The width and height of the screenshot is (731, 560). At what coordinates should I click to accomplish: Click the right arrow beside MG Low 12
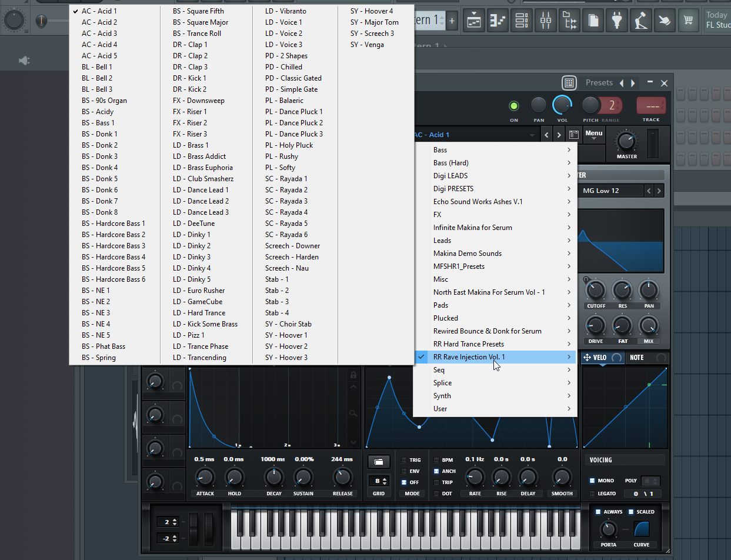[659, 191]
